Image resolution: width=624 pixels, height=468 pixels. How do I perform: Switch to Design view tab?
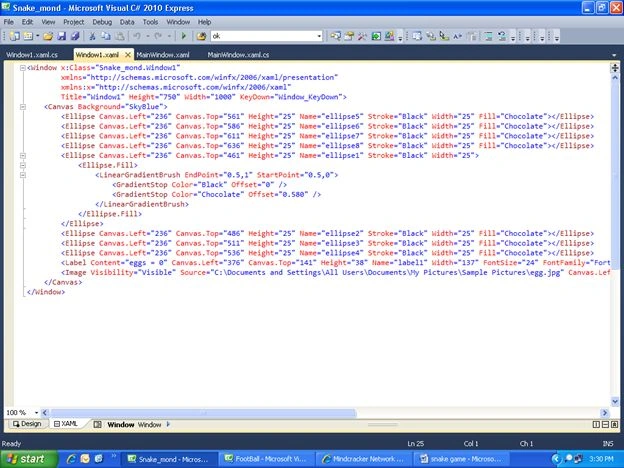[27, 424]
